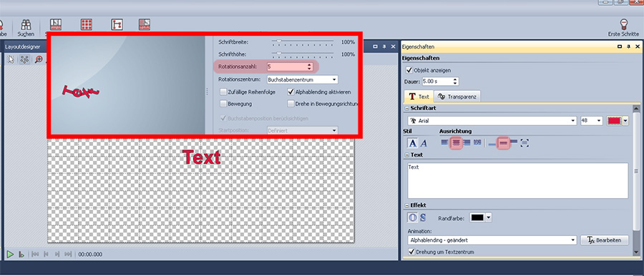Switch to the Transparenz tab
The image size is (644, 276).
point(457,97)
